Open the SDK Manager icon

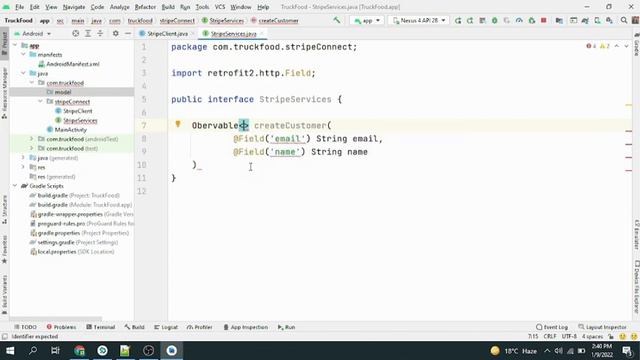point(609,20)
